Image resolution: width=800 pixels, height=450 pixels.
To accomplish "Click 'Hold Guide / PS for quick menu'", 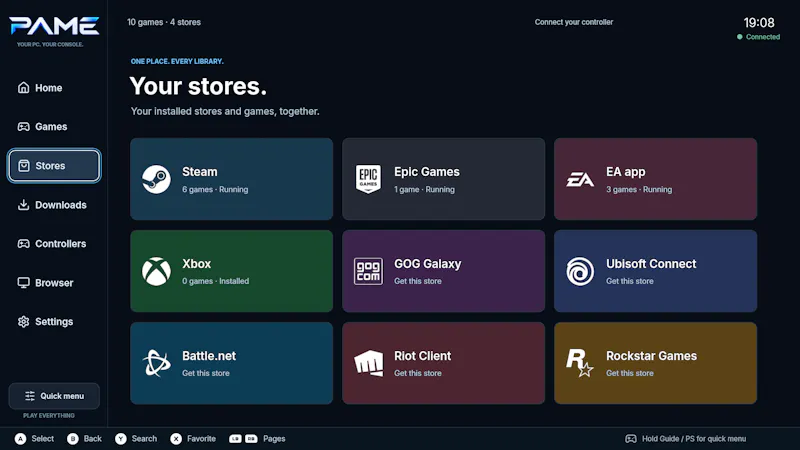I will point(694,439).
